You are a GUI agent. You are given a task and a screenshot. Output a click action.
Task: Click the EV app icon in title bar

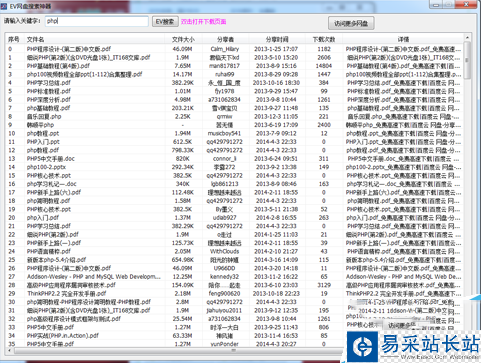(4, 6)
